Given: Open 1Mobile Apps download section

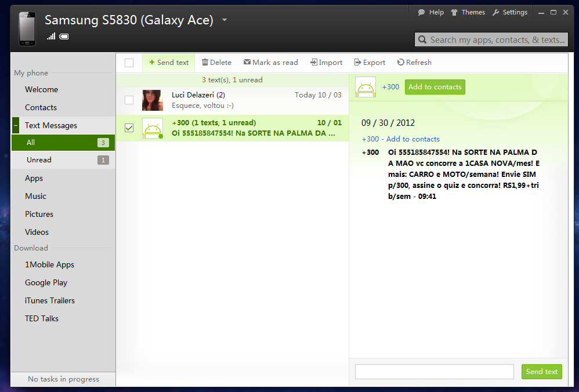Looking at the screenshot, I should click(49, 264).
